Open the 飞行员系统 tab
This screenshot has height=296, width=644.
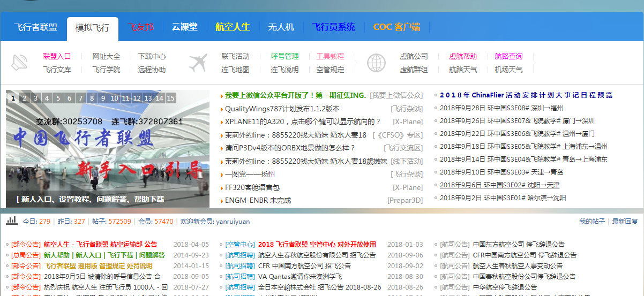pyautogui.click(x=333, y=27)
